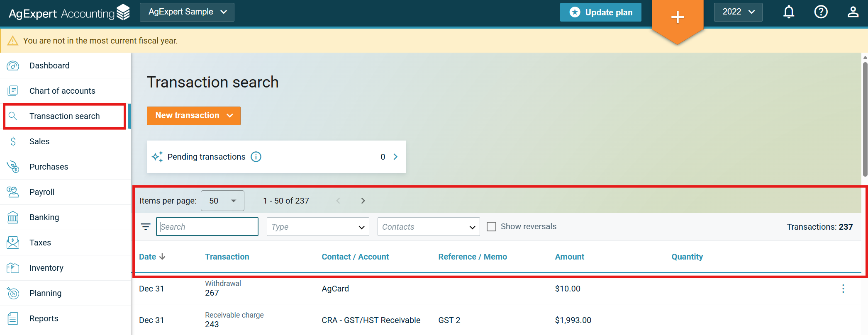Click the Sales dollar sign icon
The image size is (868, 335).
[x=13, y=141]
